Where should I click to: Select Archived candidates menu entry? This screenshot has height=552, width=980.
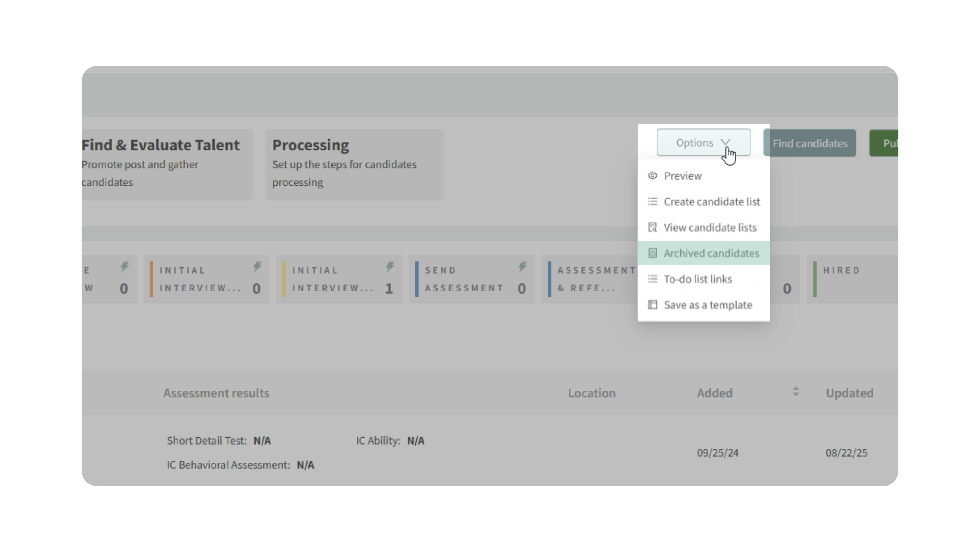[711, 253]
